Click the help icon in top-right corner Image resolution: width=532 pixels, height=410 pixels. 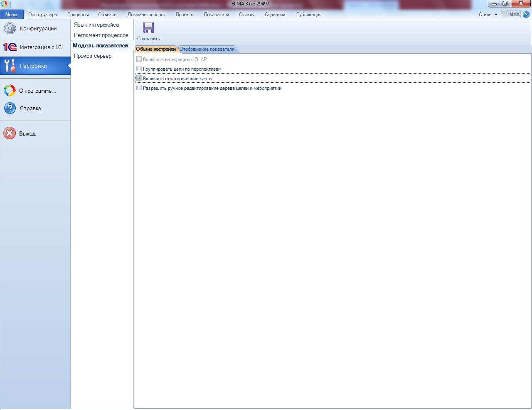click(526, 15)
